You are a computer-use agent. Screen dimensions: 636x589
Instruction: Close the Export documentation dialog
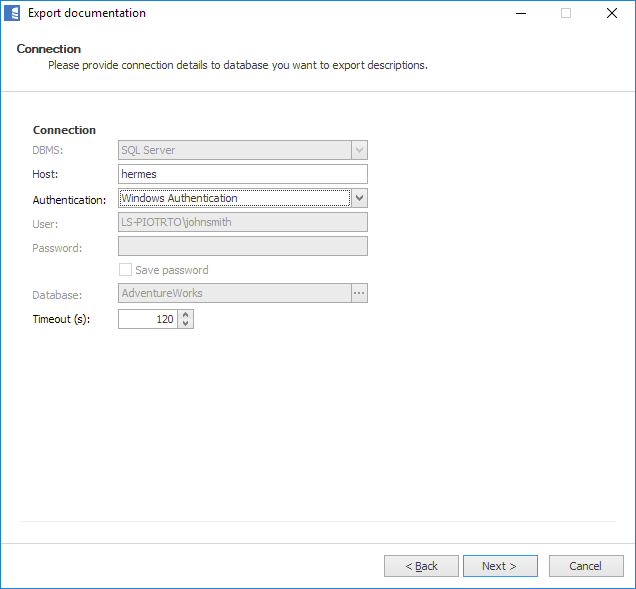(611, 14)
